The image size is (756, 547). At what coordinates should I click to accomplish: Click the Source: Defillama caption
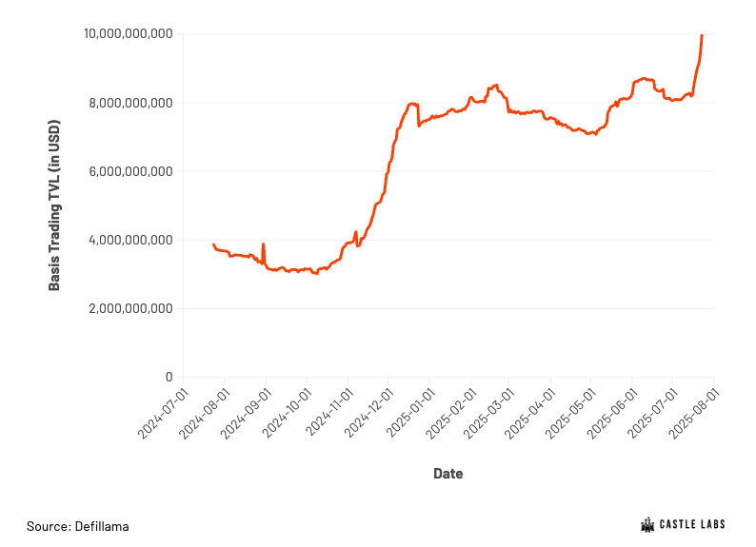pos(78,526)
